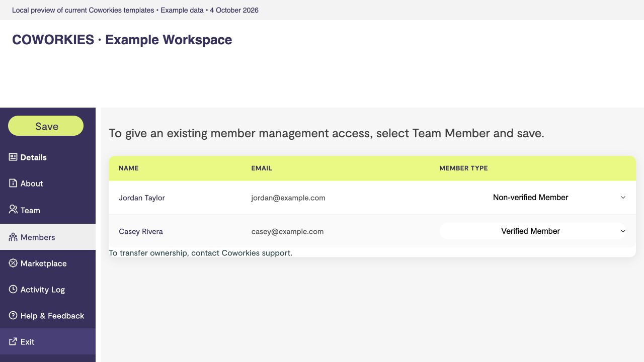The width and height of the screenshot is (644, 362).
Task: Click the email casey@example.com
Action: (287, 231)
